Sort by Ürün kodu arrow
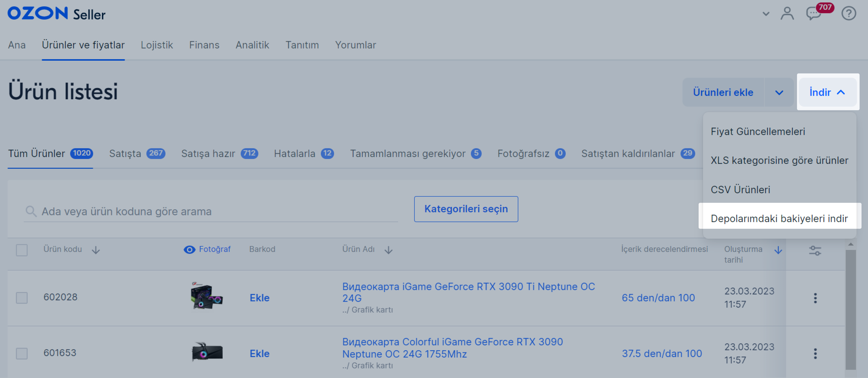Image resolution: width=868 pixels, height=378 pixels. coord(96,250)
